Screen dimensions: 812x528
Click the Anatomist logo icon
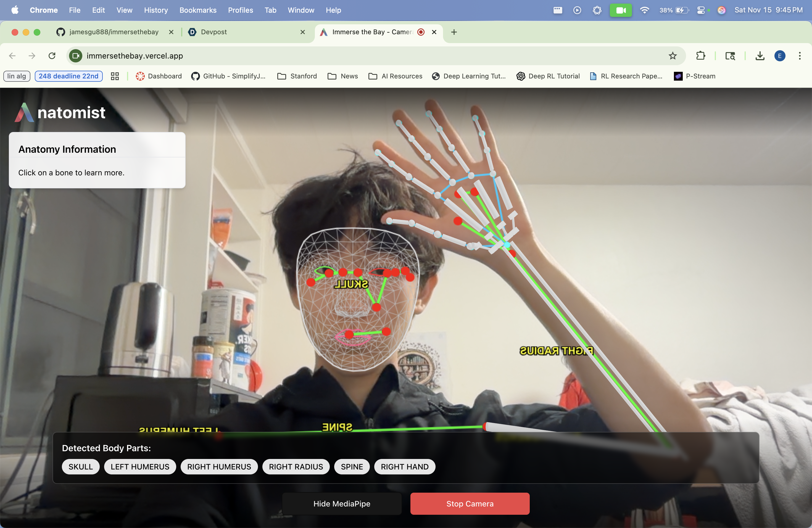click(x=24, y=113)
